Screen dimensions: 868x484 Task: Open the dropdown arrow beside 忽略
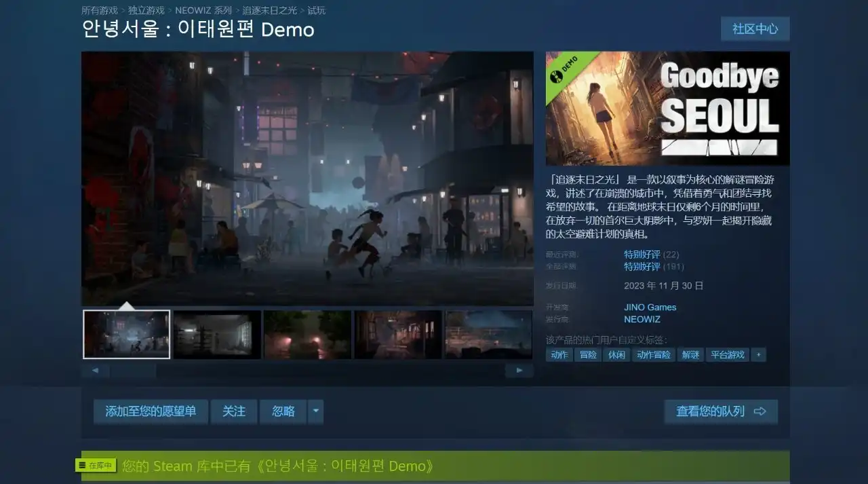click(x=315, y=411)
